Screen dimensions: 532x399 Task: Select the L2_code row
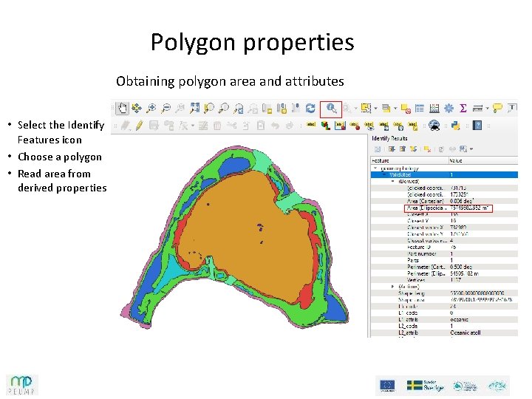coord(444,326)
